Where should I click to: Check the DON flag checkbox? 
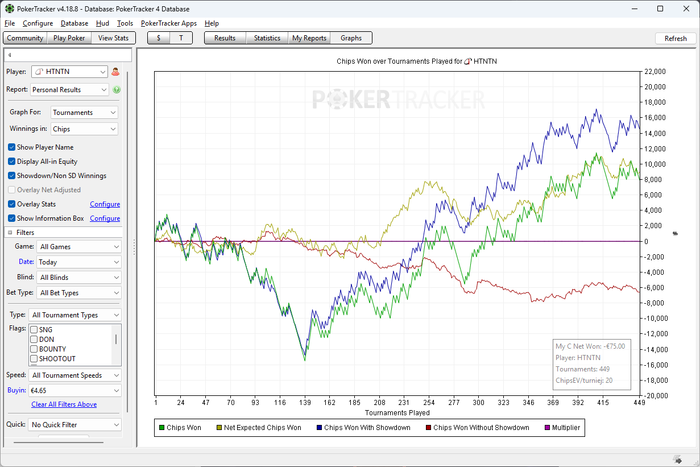click(33, 339)
